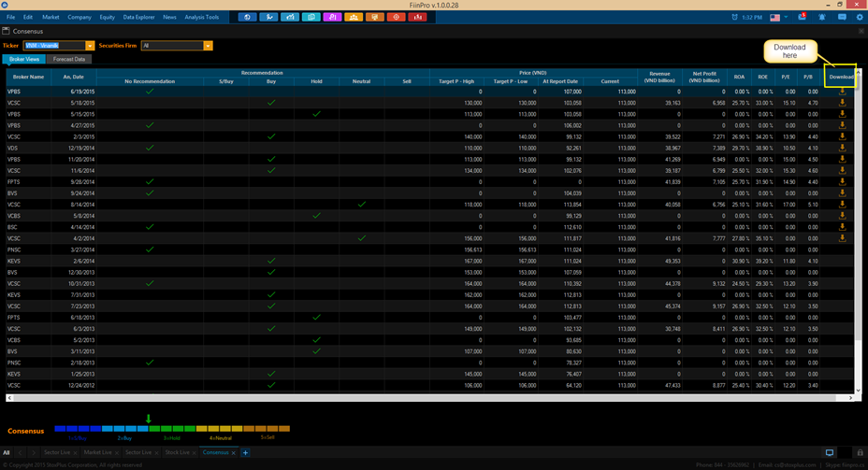Click the lock icon in bottom right
The width and height of the screenshot is (868, 470).
point(860,452)
